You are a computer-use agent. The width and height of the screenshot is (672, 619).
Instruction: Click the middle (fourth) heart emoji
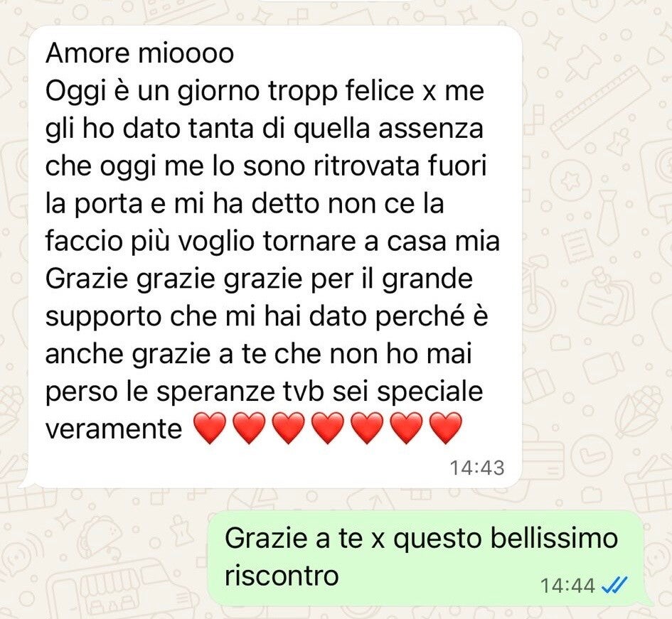point(328,428)
